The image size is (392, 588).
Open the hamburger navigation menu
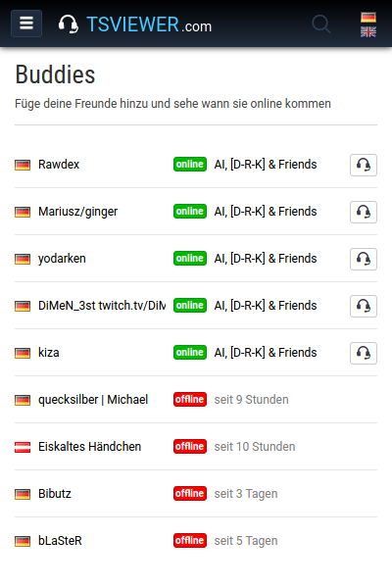(x=26, y=24)
